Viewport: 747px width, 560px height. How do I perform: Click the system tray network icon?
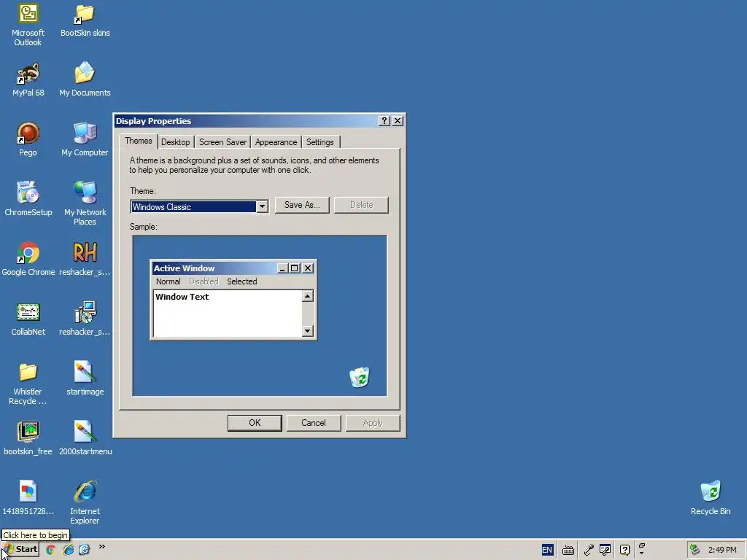tap(695, 550)
